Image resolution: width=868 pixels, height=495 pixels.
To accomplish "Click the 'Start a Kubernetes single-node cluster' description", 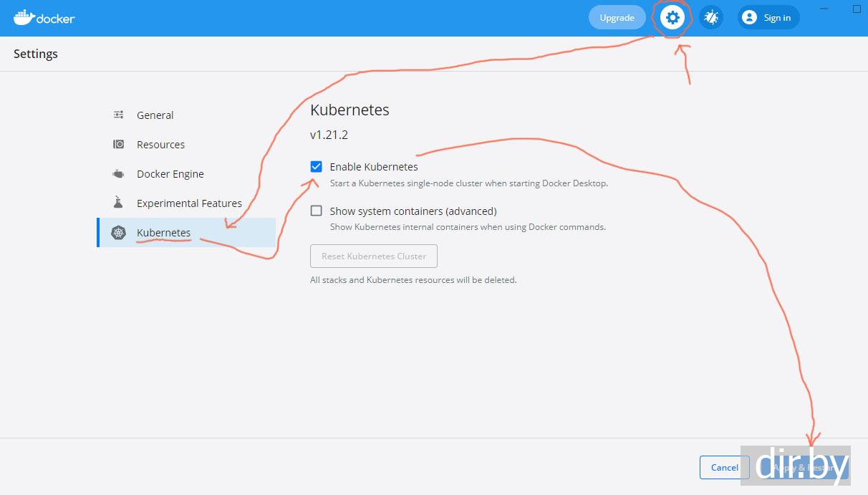I will click(x=469, y=183).
